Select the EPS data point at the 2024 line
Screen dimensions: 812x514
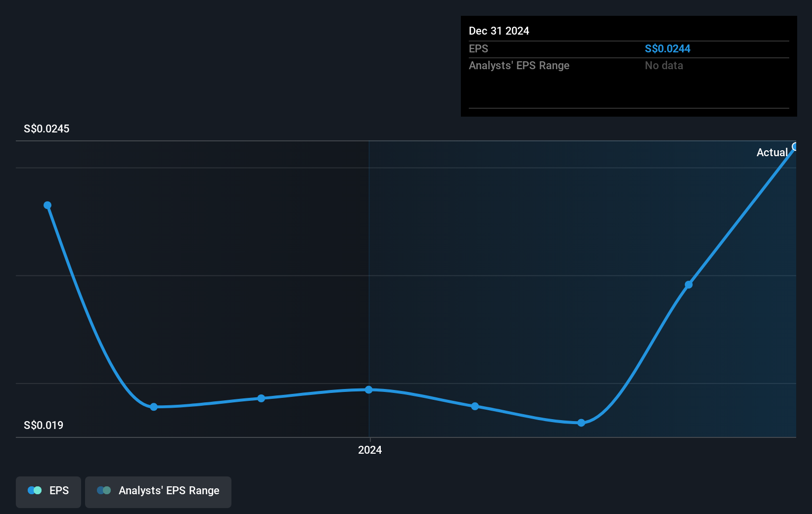tap(369, 389)
